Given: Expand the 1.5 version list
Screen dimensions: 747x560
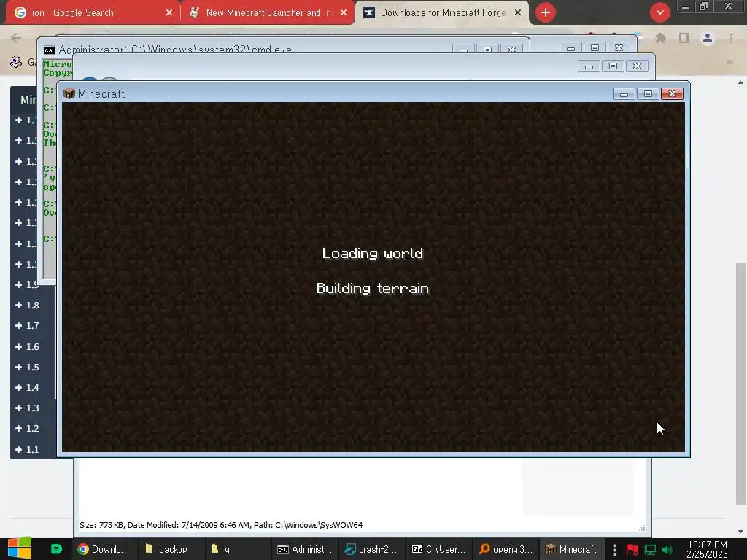Looking at the screenshot, I should 27,367.
